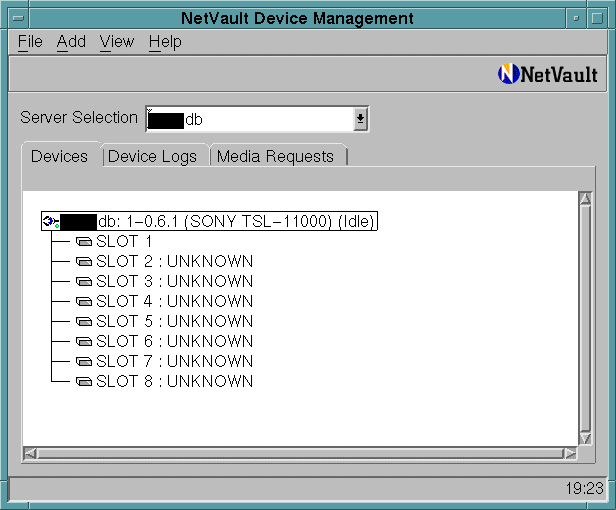Select the text SLOT 3 : UNKNOWN
Screen dimensions: 616x510
coord(174,281)
